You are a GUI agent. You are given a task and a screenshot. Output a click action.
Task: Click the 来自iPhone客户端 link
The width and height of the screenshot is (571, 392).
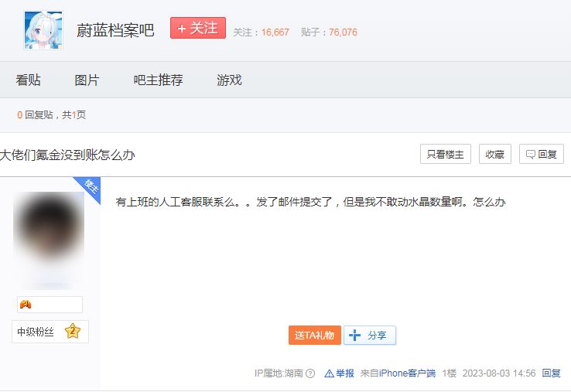[398, 373]
